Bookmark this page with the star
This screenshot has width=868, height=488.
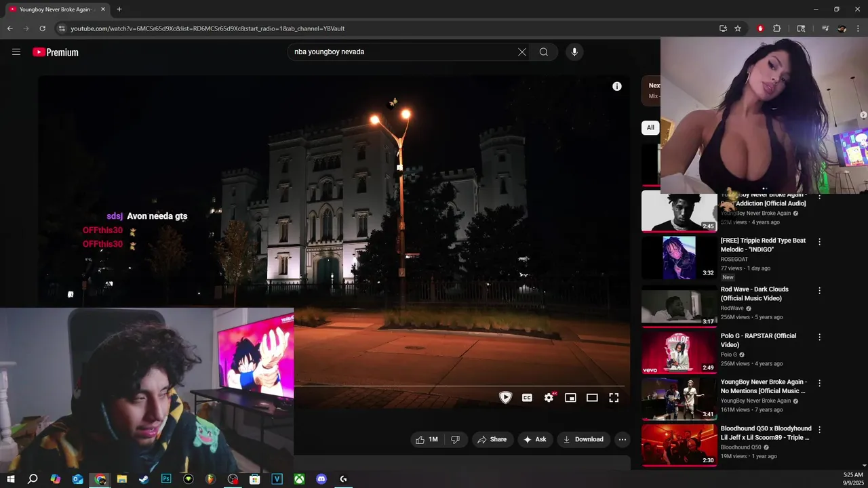[x=738, y=28]
